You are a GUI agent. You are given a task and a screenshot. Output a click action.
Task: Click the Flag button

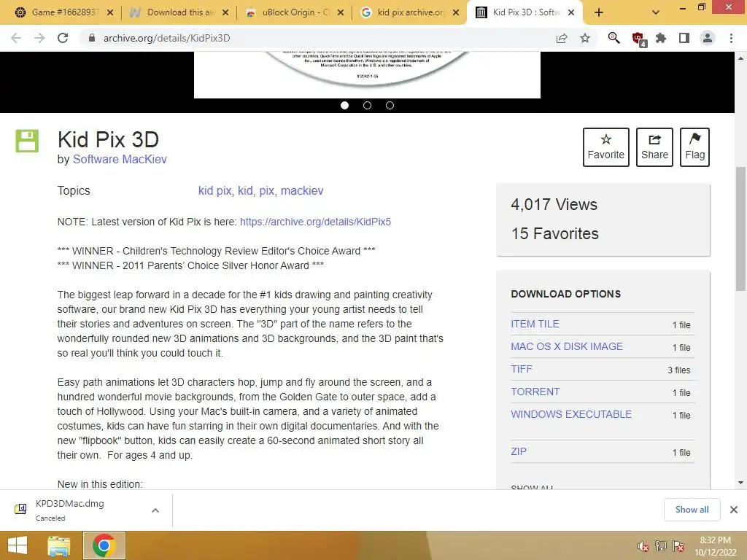(x=694, y=147)
